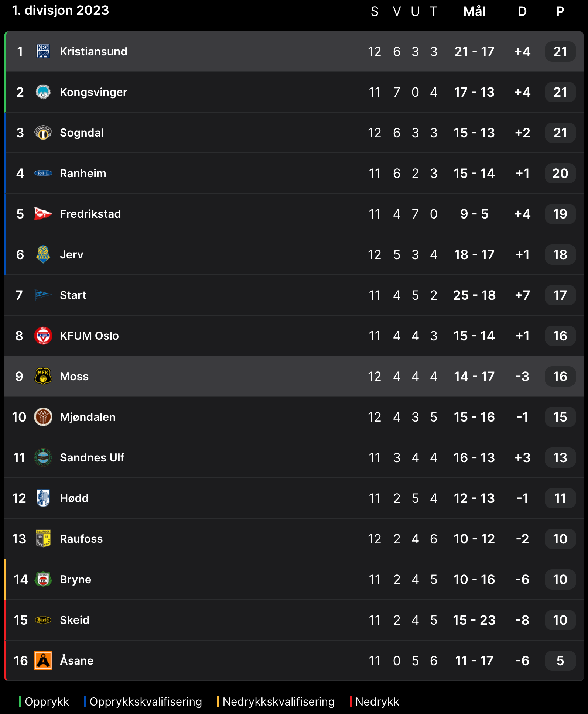Click the Fredrikstad red flag logo

(43, 214)
